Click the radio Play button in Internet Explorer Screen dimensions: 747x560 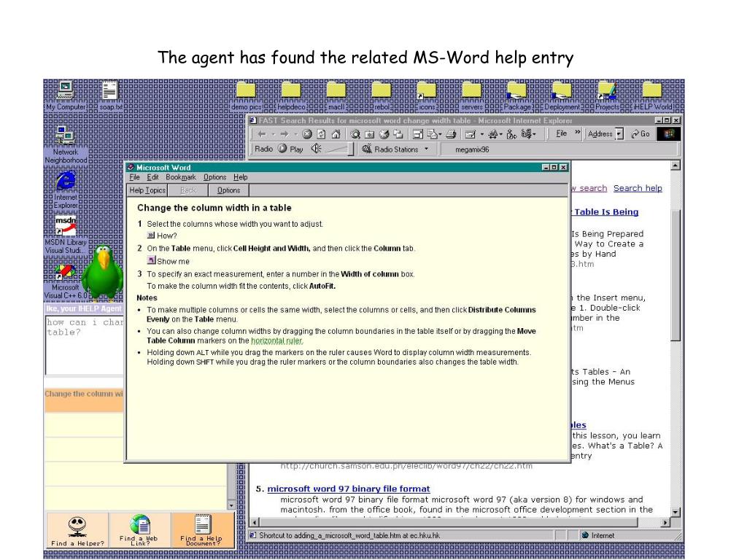(290, 149)
